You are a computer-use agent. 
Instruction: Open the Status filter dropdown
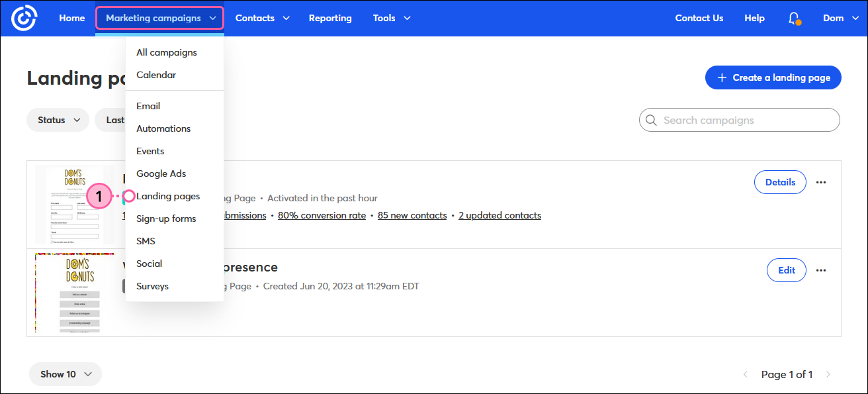click(x=58, y=120)
